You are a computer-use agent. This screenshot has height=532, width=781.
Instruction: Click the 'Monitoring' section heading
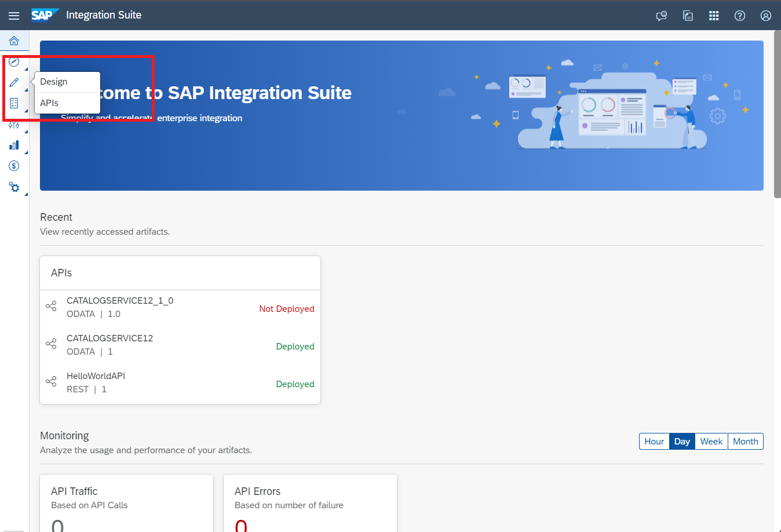64,436
